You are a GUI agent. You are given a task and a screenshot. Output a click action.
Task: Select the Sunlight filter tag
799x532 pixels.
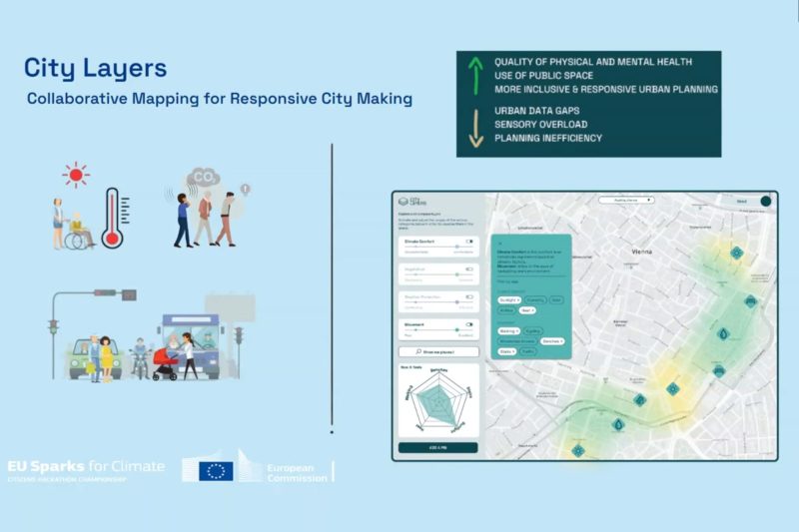point(508,299)
